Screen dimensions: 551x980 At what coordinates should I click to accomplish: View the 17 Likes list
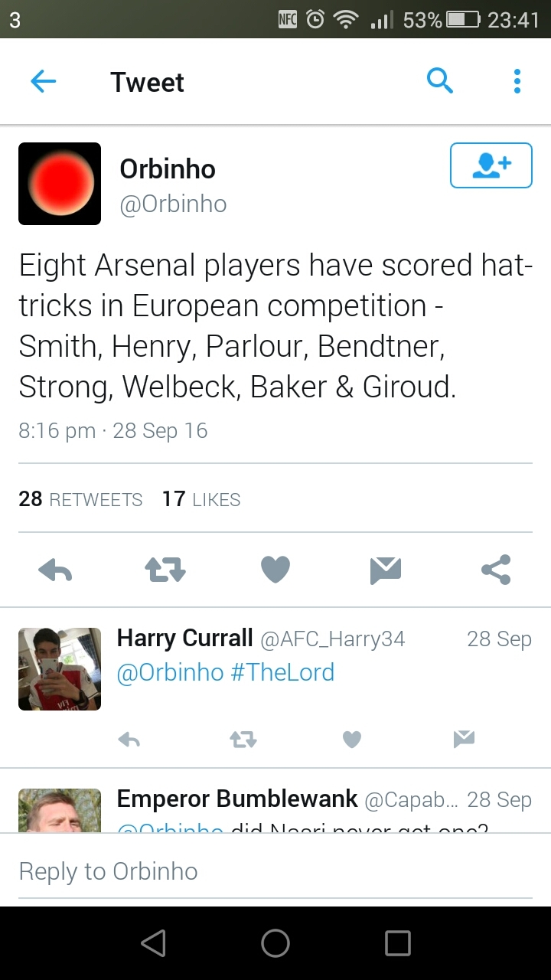coord(201,499)
